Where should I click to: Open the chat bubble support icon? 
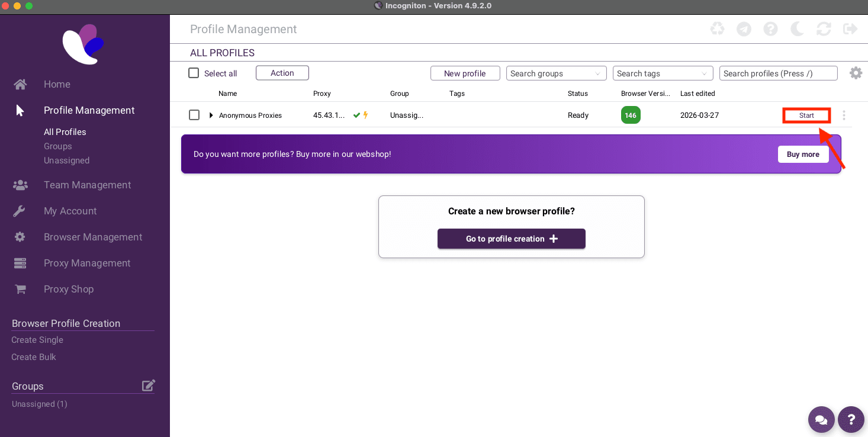(821, 420)
